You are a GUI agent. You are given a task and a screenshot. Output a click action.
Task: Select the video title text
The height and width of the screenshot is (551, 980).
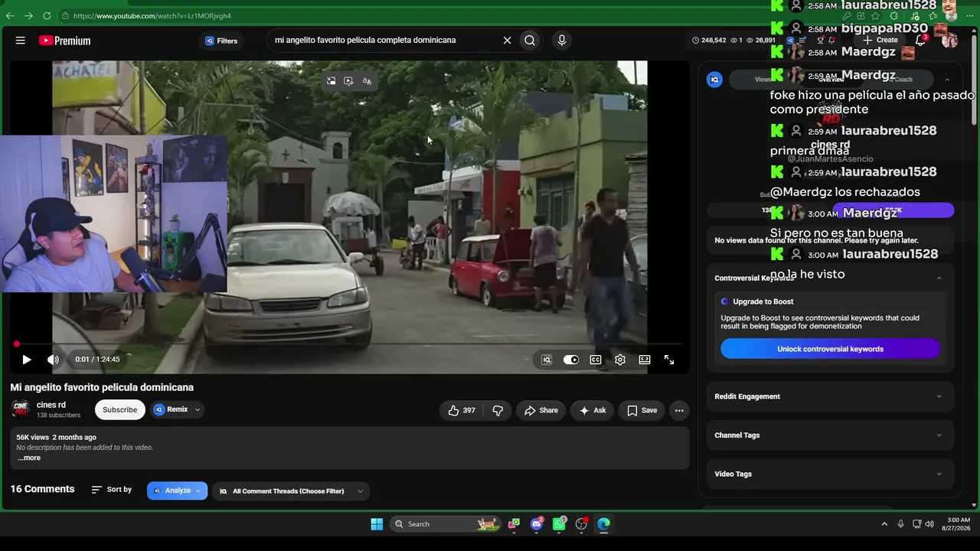pos(102,387)
